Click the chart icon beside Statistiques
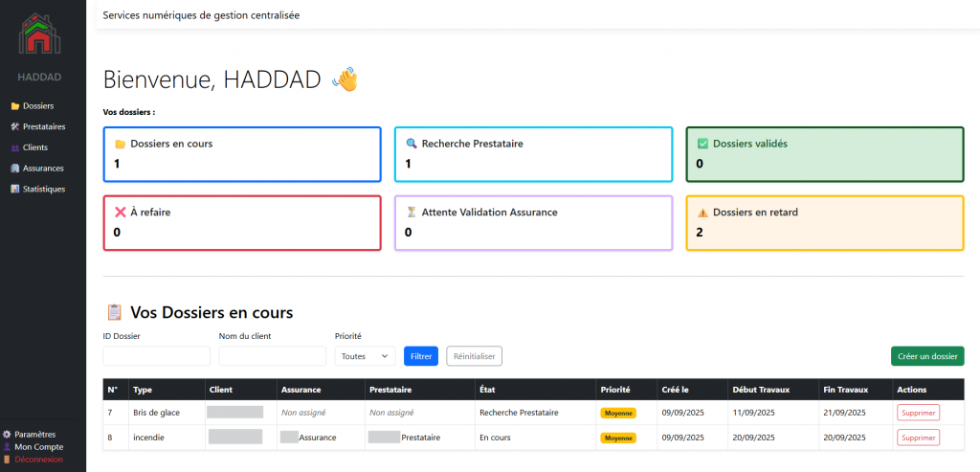Screen dimensions: 980x472 pyautogui.click(x=14, y=190)
